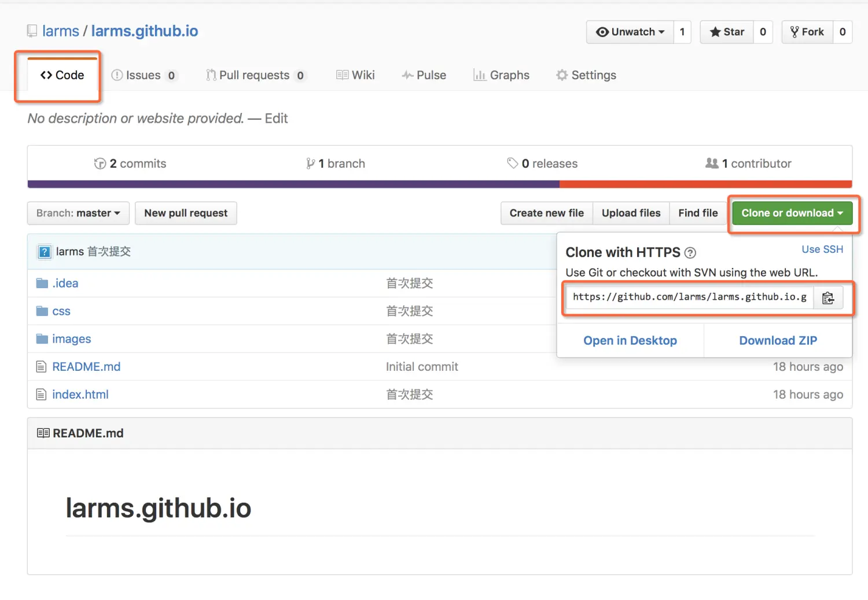Click the eye icon in Unwatch button
Image resolution: width=868 pixels, height=600 pixels.
tap(602, 32)
